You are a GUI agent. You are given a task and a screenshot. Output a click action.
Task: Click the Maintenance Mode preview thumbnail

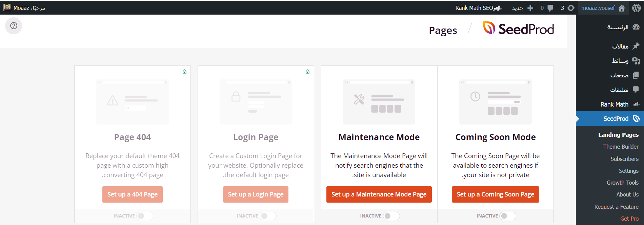[x=379, y=102]
